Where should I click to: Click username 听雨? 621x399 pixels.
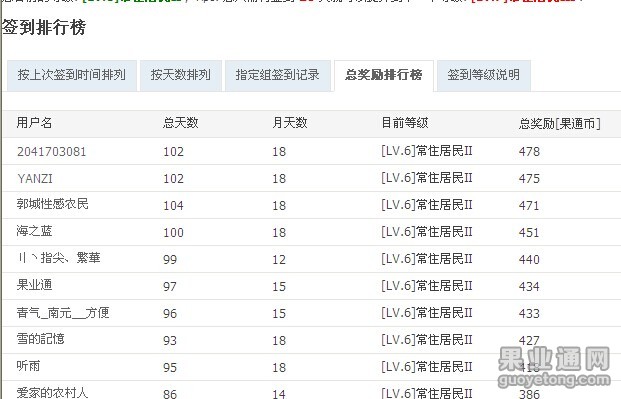28,366
